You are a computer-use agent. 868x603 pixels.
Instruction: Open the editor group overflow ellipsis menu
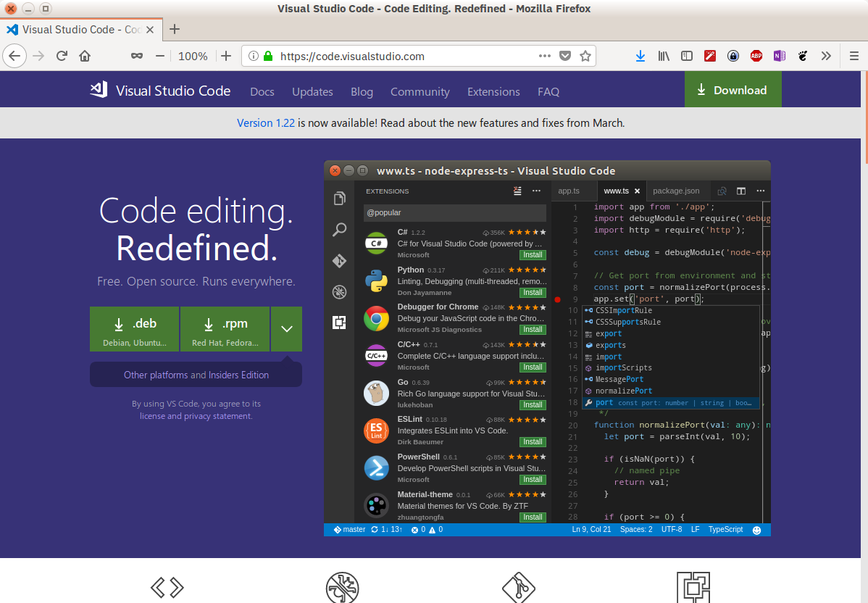click(760, 191)
